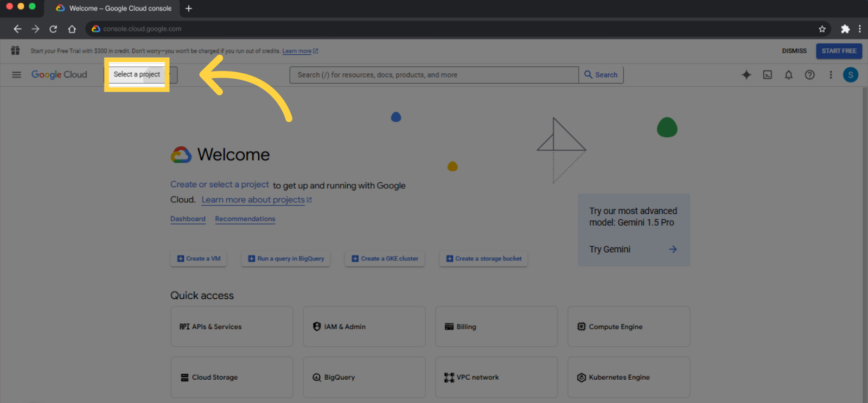Viewport: 868px width, 403px height.
Task: Click the browser forward arrow
Action: (x=35, y=29)
